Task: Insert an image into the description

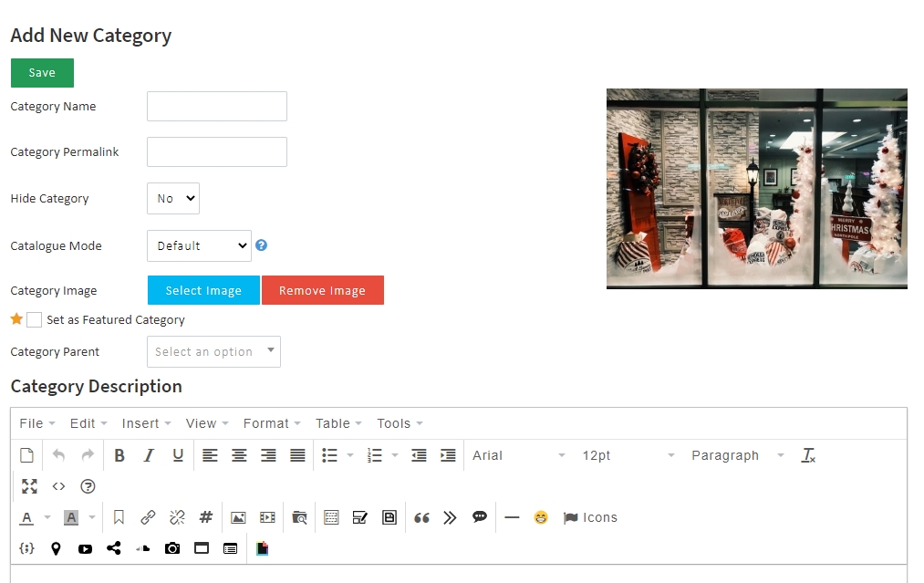Action: click(x=238, y=517)
